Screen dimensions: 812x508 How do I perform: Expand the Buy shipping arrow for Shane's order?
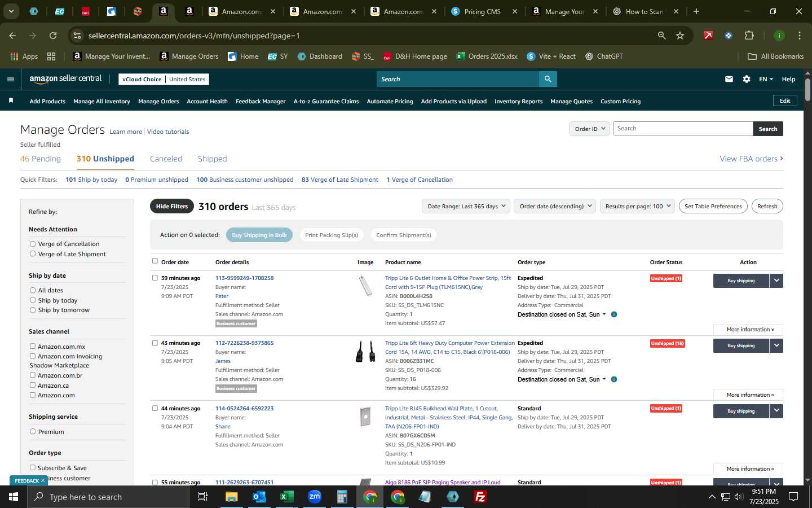(776, 411)
